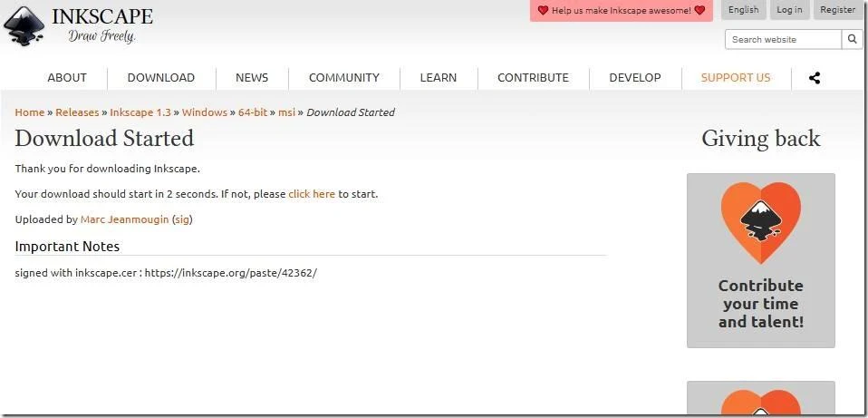Click the Inkscape mountain logo icon
868x418 pixels.
tap(24, 26)
